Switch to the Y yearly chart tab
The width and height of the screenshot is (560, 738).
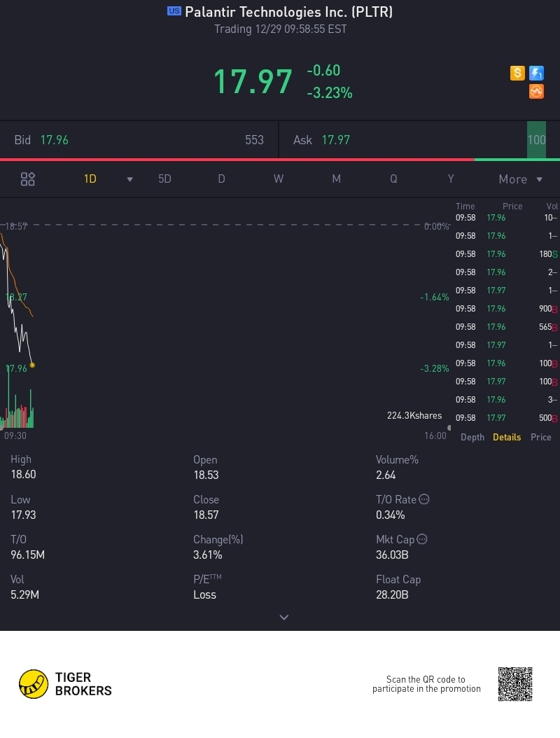click(451, 179)
